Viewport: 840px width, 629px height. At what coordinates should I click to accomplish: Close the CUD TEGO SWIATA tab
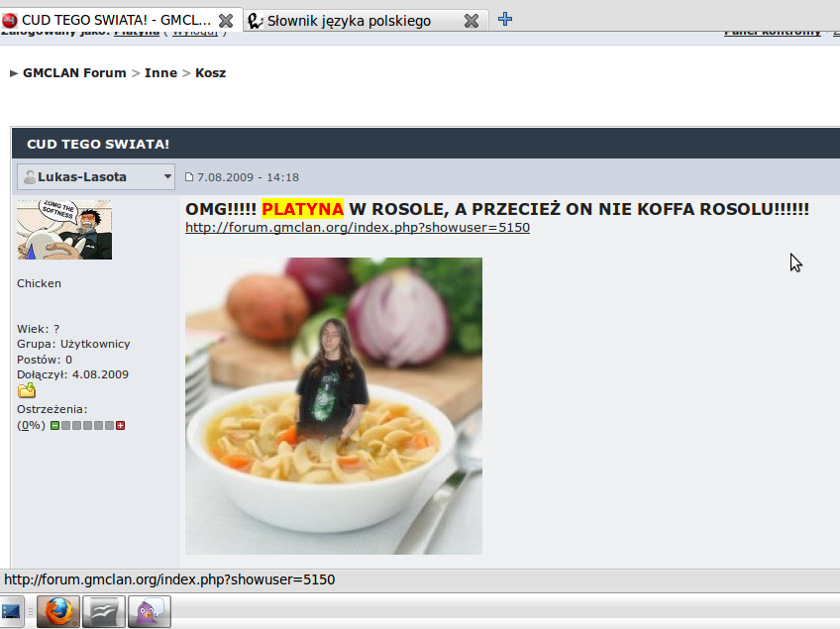(x=226, y=21)
